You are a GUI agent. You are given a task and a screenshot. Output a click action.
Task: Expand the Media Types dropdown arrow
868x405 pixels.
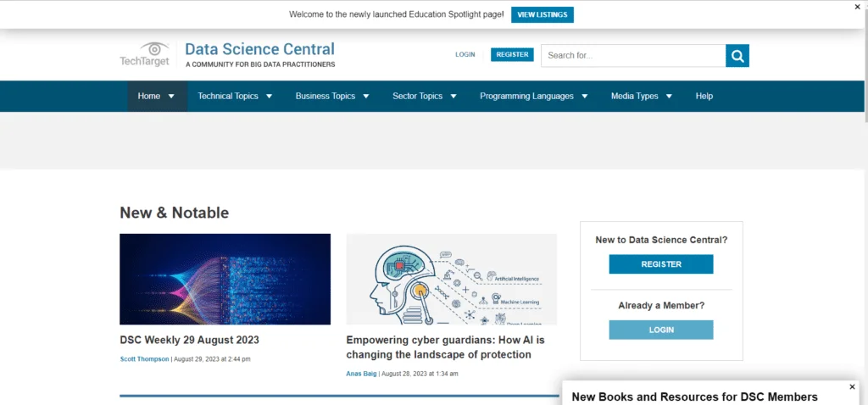(669, 97)
